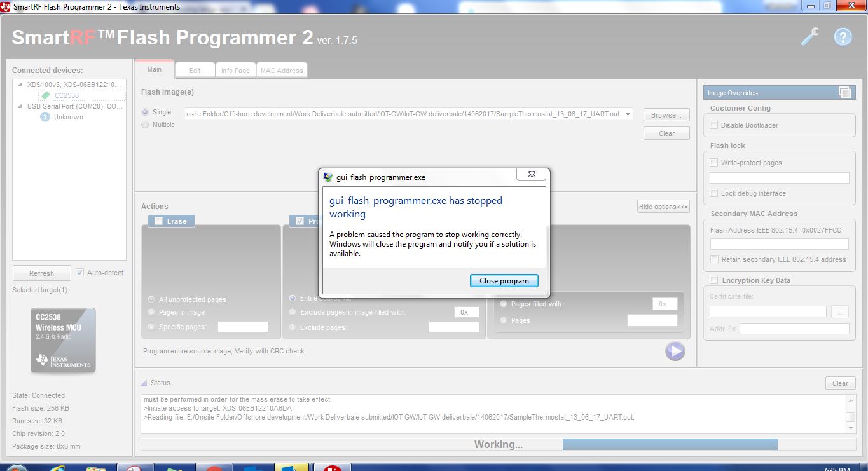The height and width of the screenshot is (471, 868).
Task: Check Write-protect pages
Action: coord(714,163)
